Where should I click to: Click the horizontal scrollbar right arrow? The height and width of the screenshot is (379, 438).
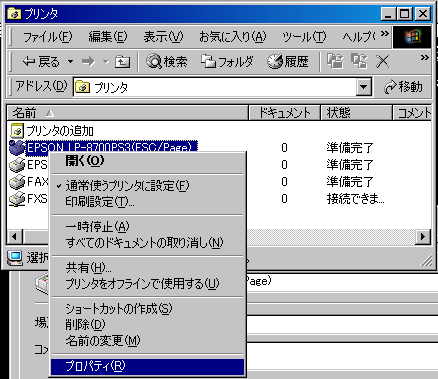pyautogui.click(x=423, y=236)
